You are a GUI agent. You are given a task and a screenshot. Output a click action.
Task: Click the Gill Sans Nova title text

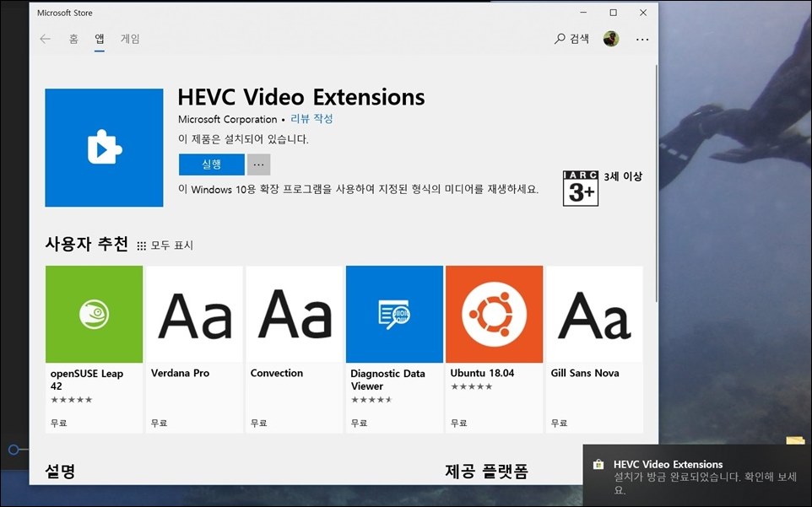[585, 373]
